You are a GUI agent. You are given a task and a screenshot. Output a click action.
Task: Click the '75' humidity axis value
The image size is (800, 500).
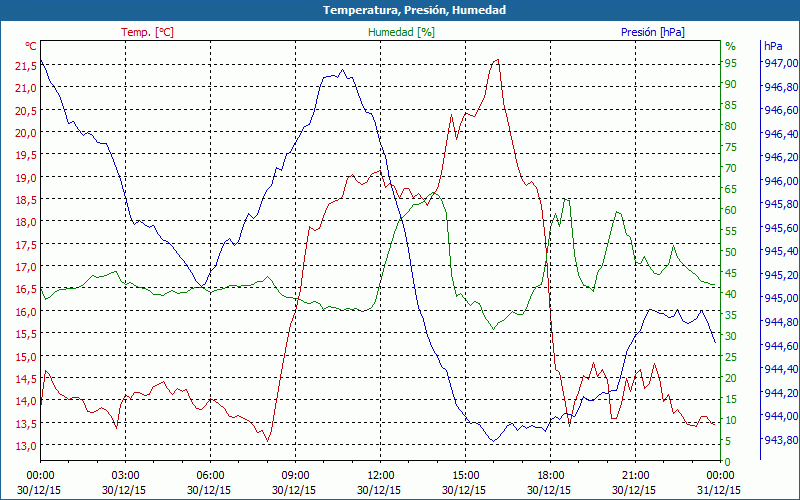731,147
